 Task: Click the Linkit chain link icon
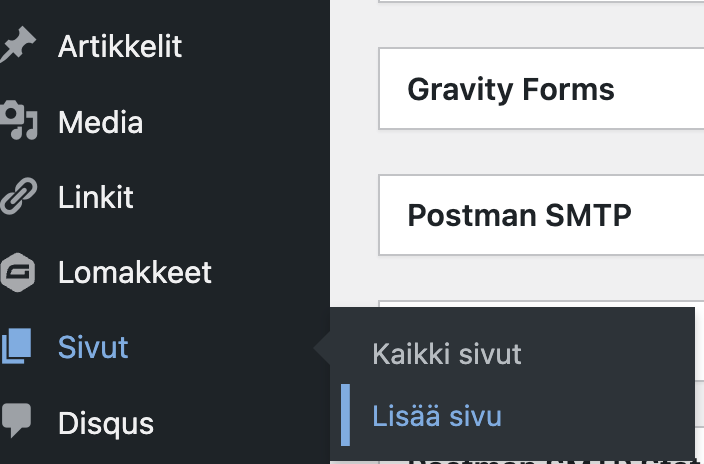coord(17,197)
